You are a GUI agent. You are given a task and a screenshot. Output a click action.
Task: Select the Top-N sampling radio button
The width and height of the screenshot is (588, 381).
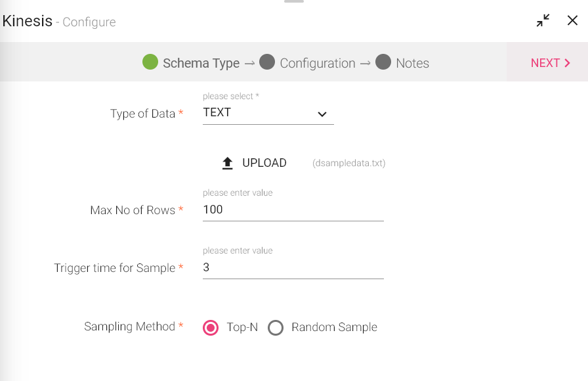(211, 327)
